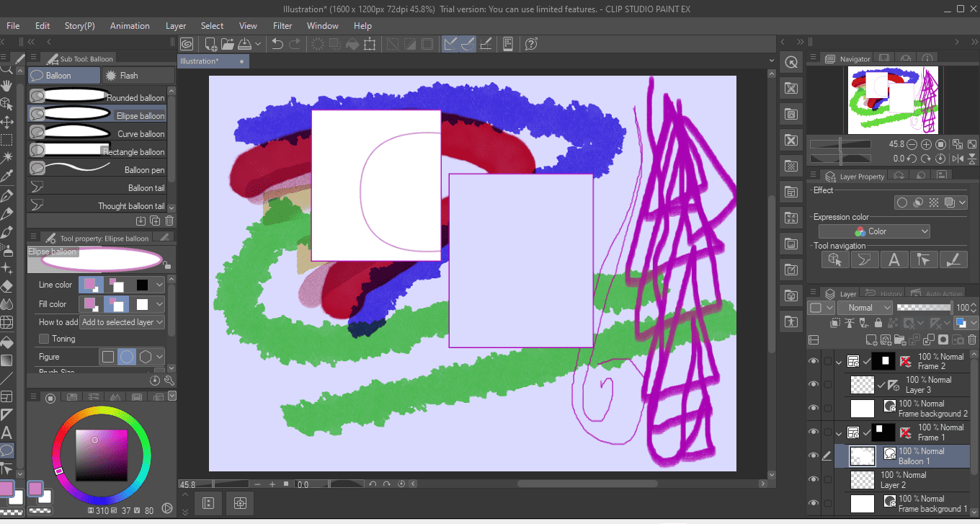Zoom in using the Navigator plus icon
This screenshot has width=980, height=524.
[926, 143]
